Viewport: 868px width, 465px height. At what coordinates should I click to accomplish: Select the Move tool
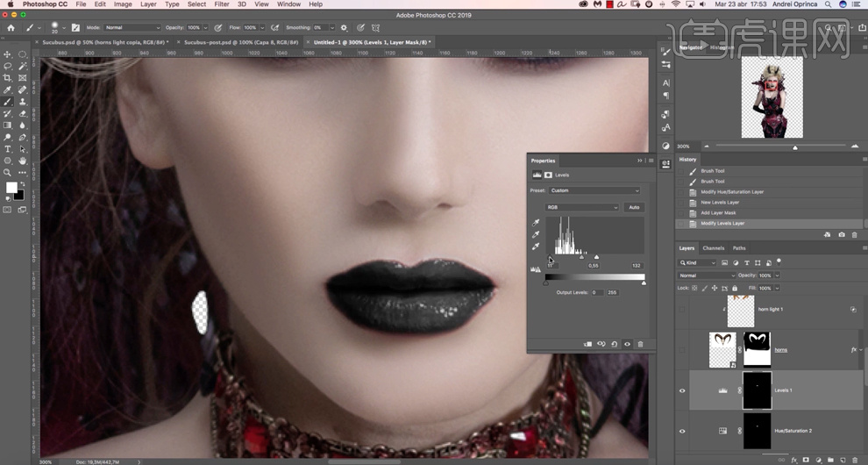[x=8, y=54]
